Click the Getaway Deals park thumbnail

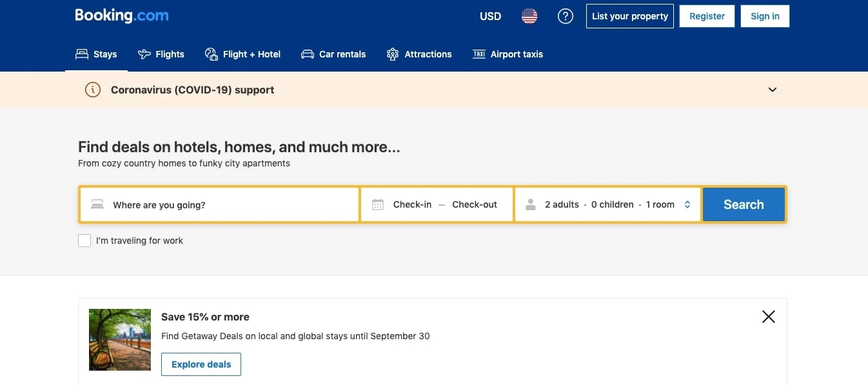[x=120, y=340]
